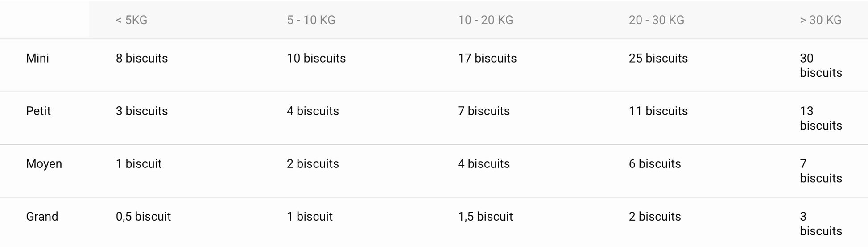Click the "20 - 30 KG" column header
This screenshot has height=247, width=868.
pos(656,20)
